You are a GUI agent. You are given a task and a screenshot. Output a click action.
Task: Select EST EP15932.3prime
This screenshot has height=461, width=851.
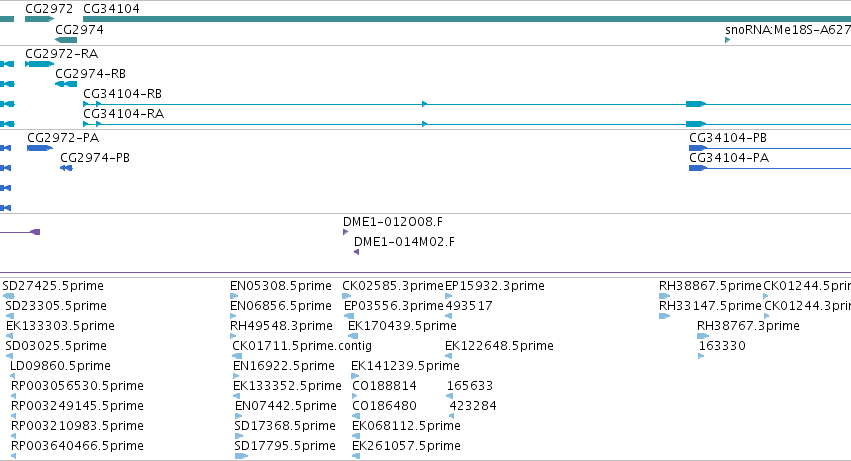tap(495, 286)
